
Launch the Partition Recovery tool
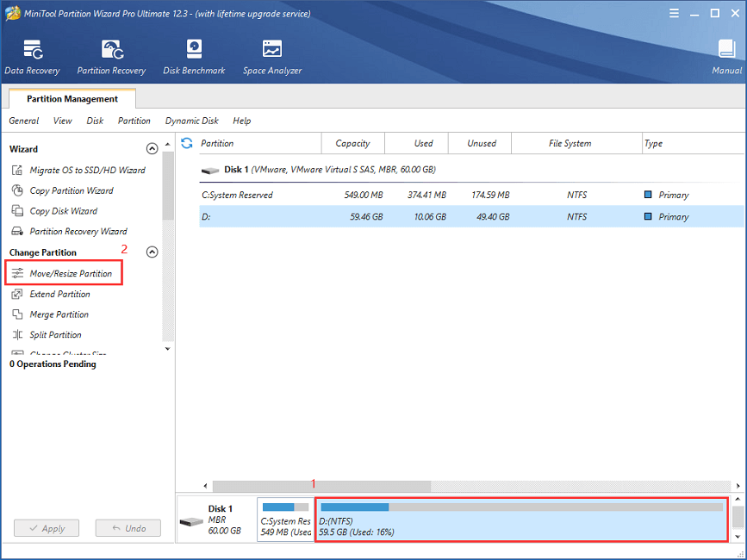click(x=111, y=57)
